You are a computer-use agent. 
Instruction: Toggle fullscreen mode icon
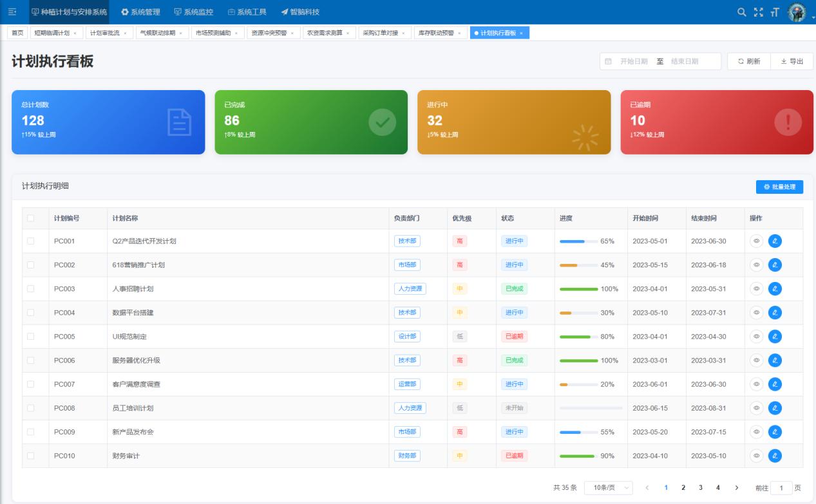(758, 12)
